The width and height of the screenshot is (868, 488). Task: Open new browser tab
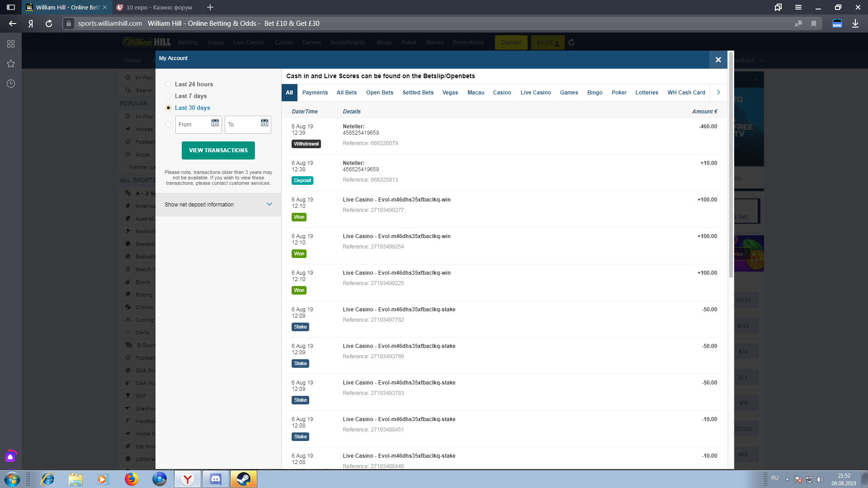(x=210, y=7)
